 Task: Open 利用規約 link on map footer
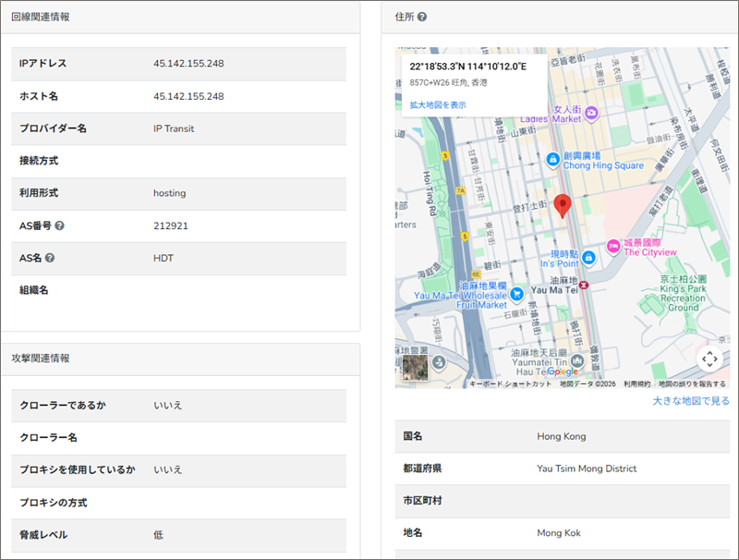click(636, 383)
